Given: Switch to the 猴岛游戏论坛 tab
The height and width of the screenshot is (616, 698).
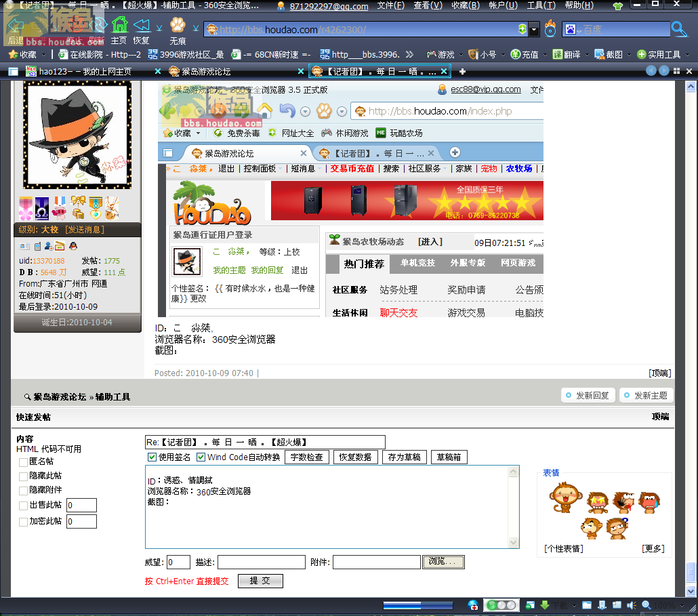Looking at the screenshot, I should pyautogui.click(x=236, y=71).
